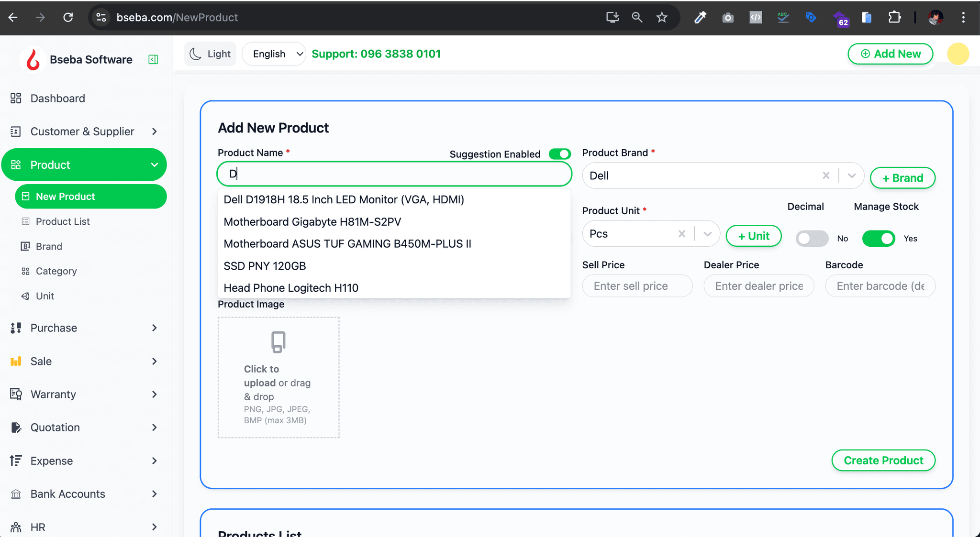Screen dimensions: 980x537
Task: Bookmark page with the star icon
Action: point(662,18)
